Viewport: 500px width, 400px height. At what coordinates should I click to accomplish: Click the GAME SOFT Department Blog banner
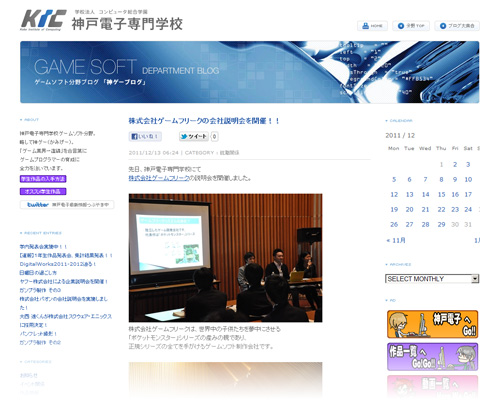point(250,72)
